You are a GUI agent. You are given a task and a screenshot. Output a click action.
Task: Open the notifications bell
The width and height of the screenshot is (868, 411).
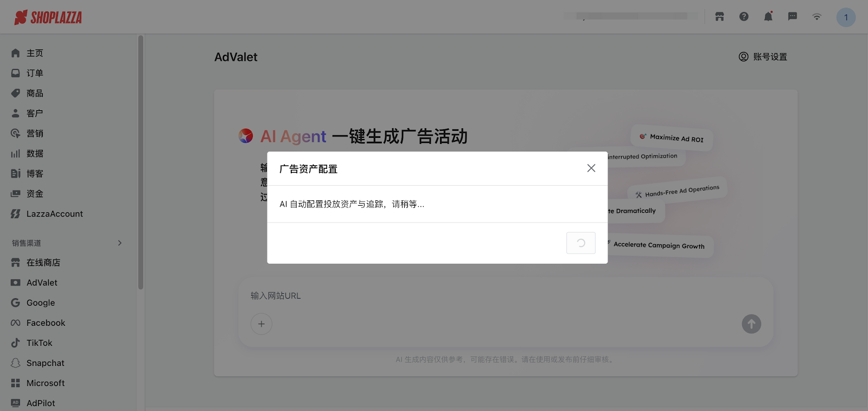tap(768, 17)
